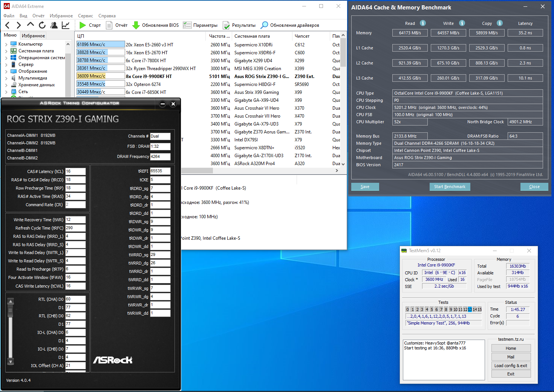Click the graph icon in AIDA64 toolbar
The height and width of the screenshot is (392, 554).
[x=66, y=25]
